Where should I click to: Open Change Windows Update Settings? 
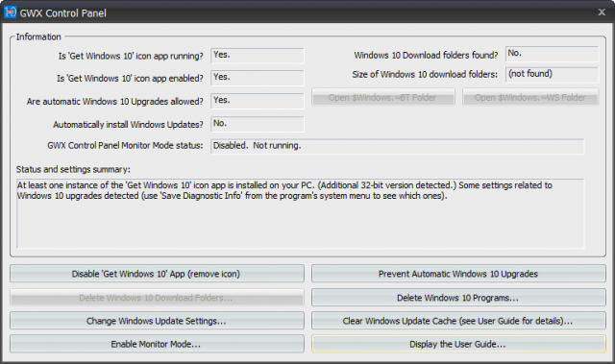157,321
